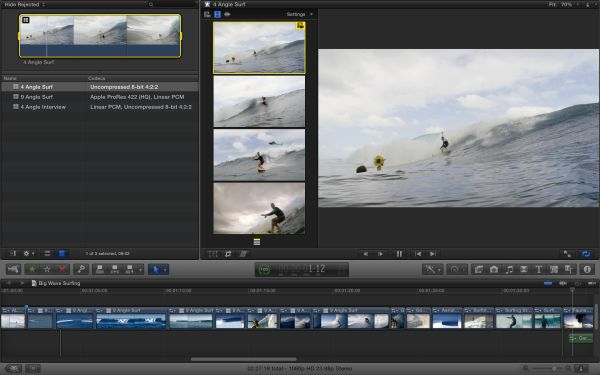Viewport: 600px width, 375px height.
Task: Go to next edit point
Action: (x=433, y=253)
